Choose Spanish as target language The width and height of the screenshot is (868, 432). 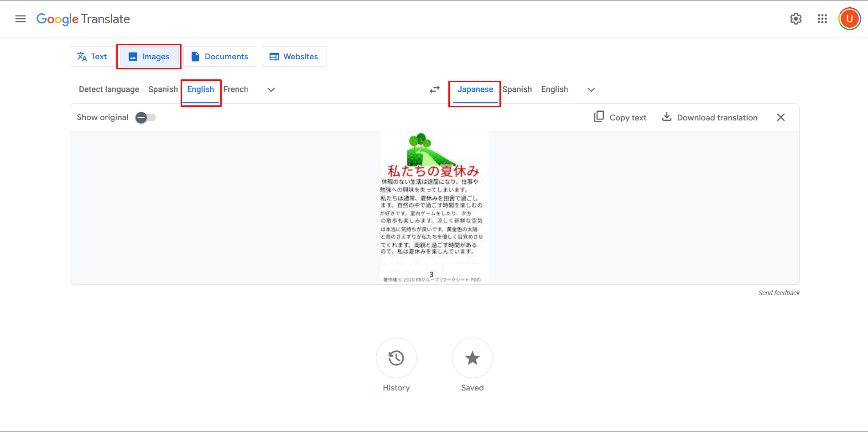coord(517,89)
